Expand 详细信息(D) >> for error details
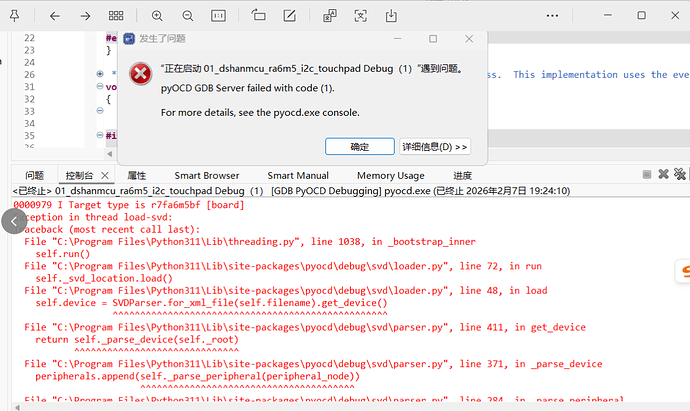Screen dimensions: 690x411 pyautogui.click(x=435, y=147)
